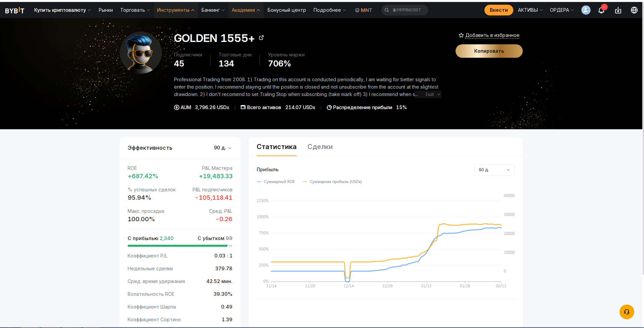
Task: Click the search magnifier icon
Action: coord(387,10)
